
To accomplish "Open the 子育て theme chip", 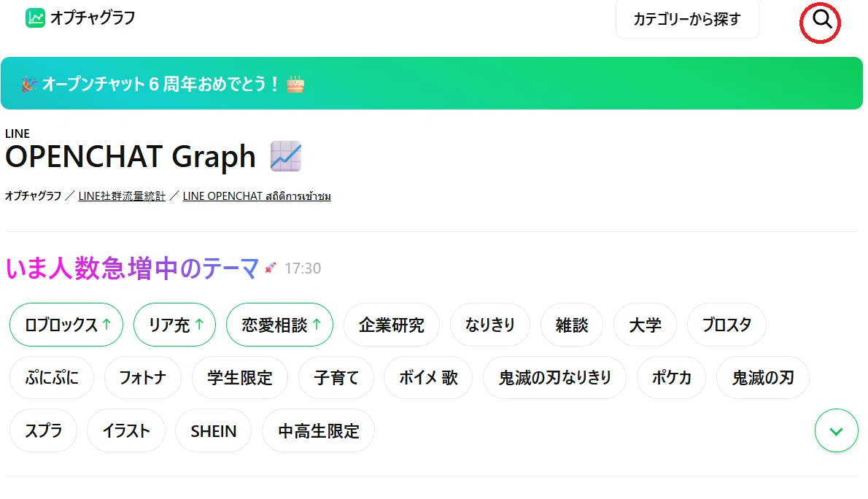I will click(x=336, y=378).
